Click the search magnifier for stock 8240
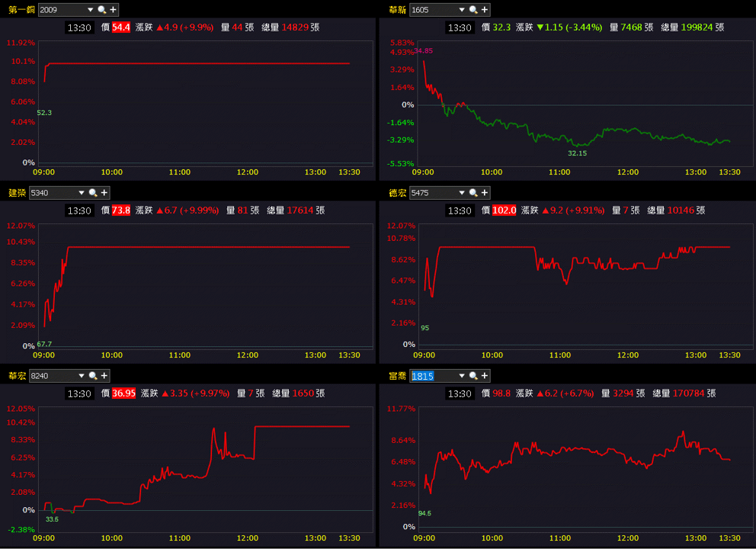The height and width of the screenshot is (549, 756). pyautogui.click(x=92, y=376)
